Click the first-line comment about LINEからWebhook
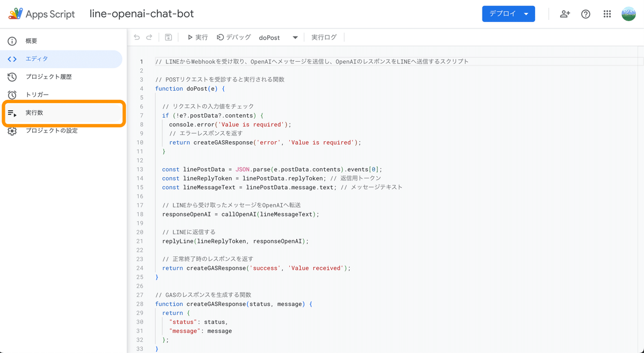Screen dimensions: 644x353 coord(312,62)
